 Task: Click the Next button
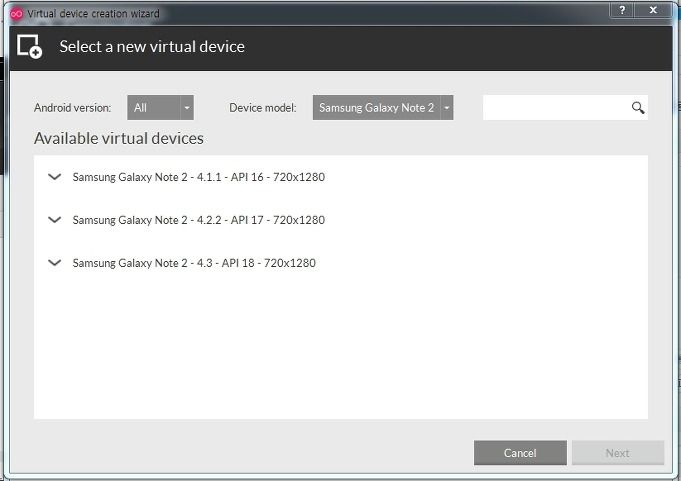tap(618, 453)
